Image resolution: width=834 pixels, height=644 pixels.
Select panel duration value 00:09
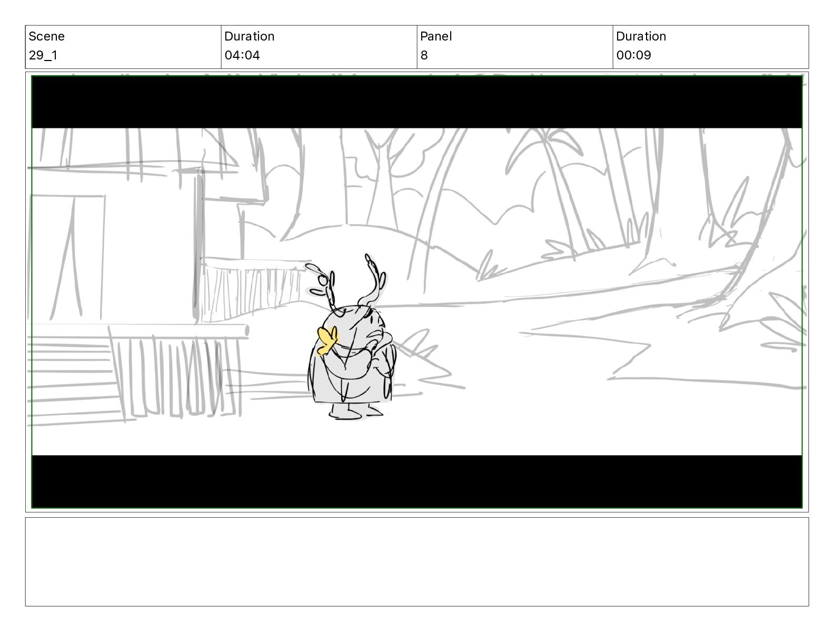[x=633, y=55]
